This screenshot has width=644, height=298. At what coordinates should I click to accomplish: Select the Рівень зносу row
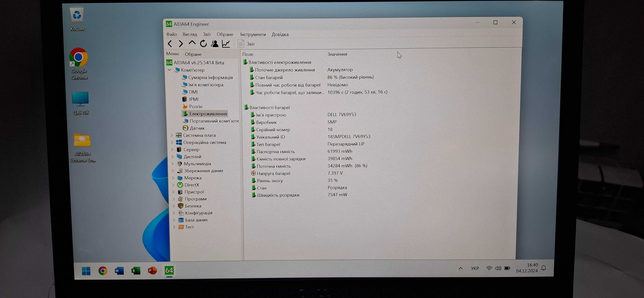click(270, 180)
